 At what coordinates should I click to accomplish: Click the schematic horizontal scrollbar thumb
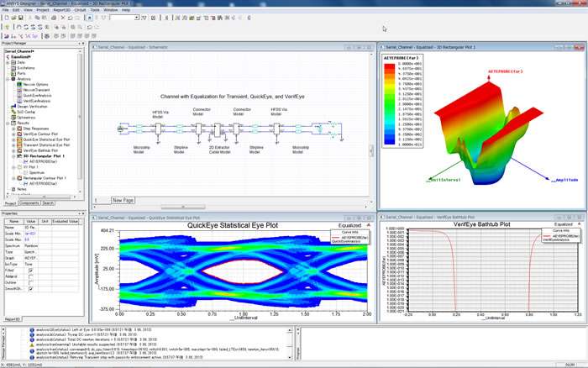[x=183, y=207]
